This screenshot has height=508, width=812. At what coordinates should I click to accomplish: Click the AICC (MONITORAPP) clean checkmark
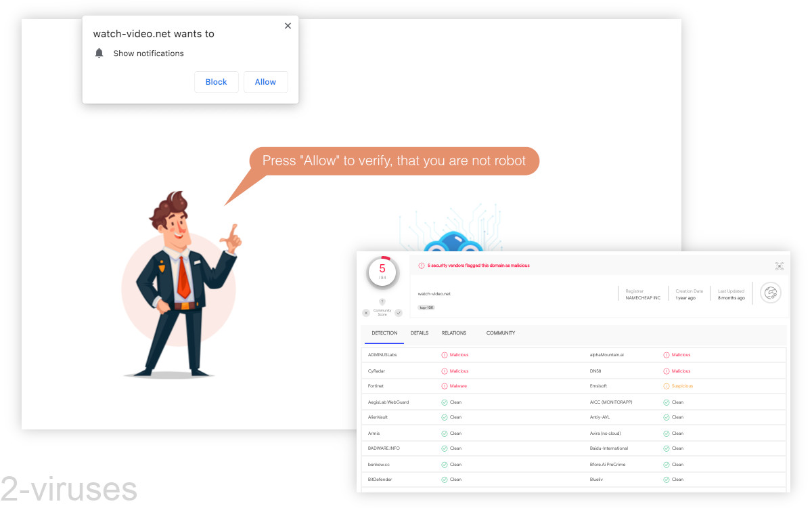[x=667, y=402]
